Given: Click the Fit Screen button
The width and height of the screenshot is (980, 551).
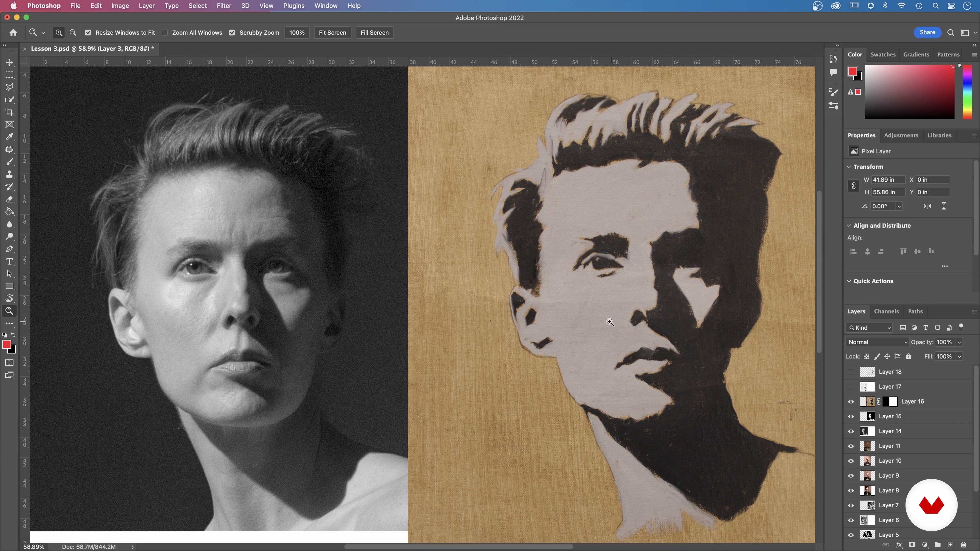Looking at the screenshot, I should (332, 33).
